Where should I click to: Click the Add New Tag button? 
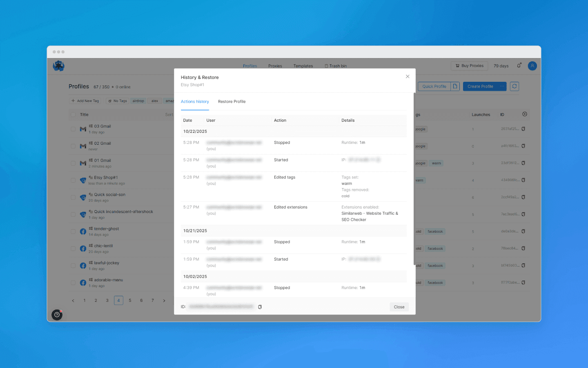(85, 101)
